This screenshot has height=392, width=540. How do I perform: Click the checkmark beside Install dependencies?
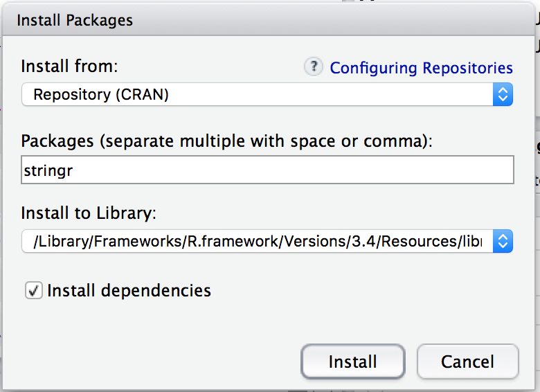(33, 290)
